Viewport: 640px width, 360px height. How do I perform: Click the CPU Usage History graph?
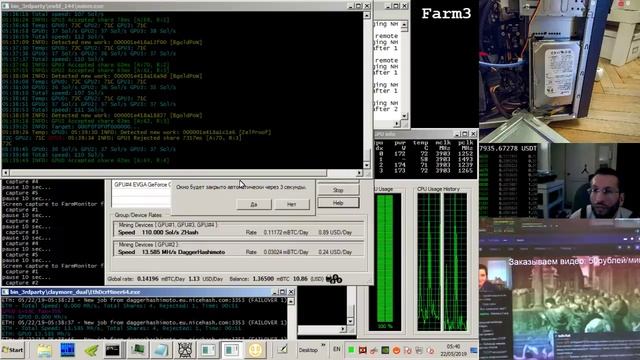pos(442,262)
